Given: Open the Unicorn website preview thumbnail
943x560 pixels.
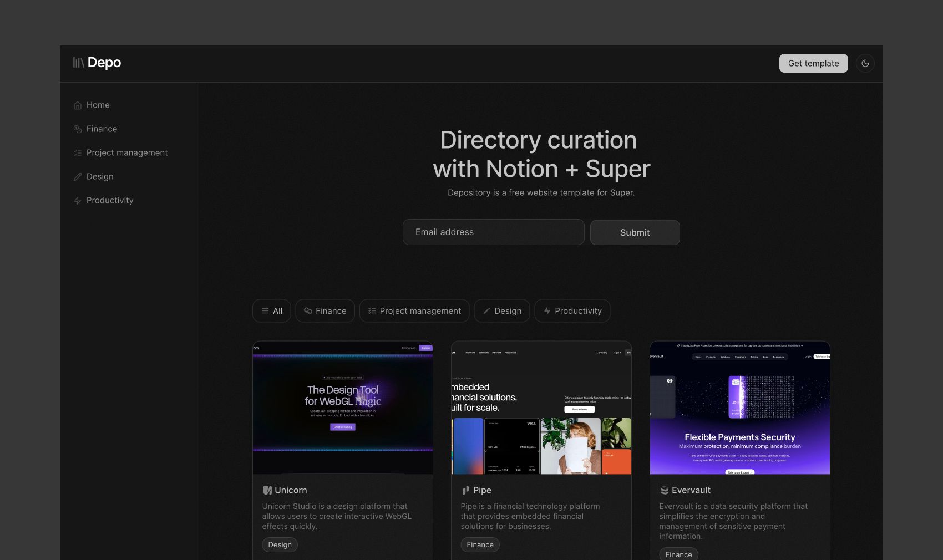Looking at the screenshot, I should (343, 408).
